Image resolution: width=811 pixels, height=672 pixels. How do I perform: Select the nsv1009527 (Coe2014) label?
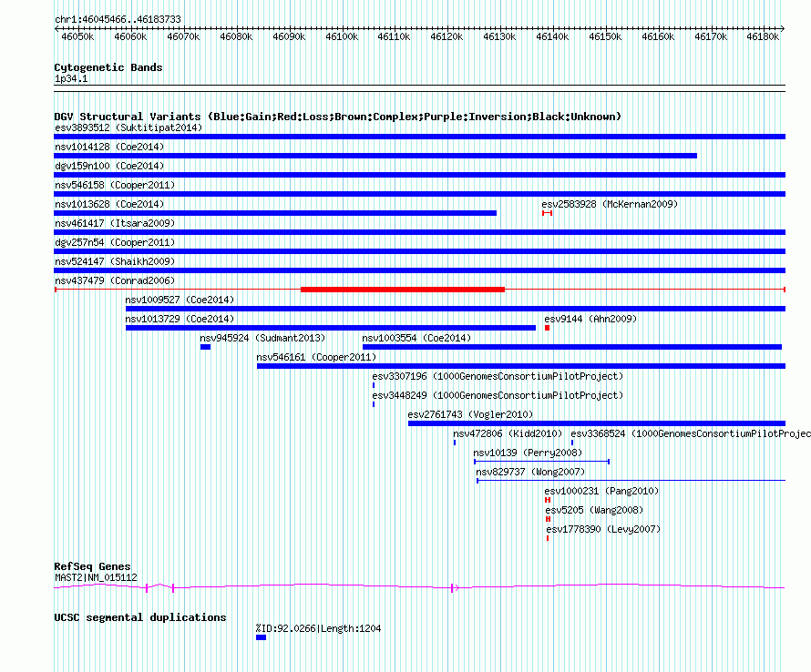[x=180, y=300]
